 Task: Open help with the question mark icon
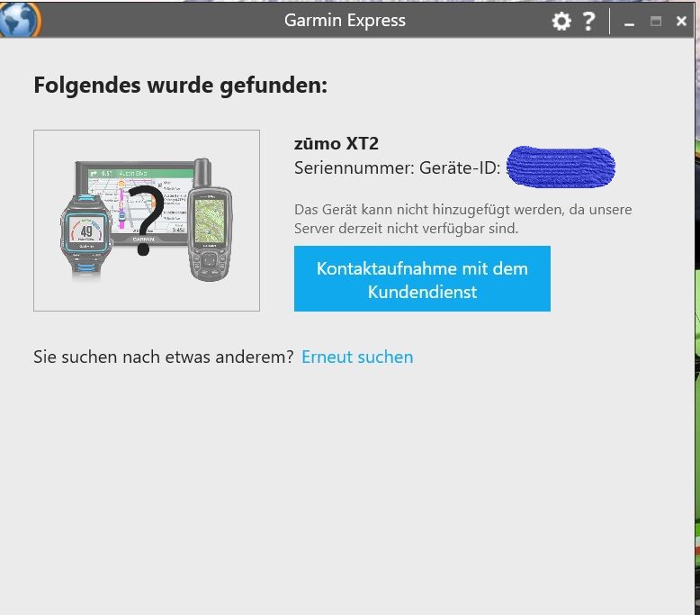[x=588, y=21]
